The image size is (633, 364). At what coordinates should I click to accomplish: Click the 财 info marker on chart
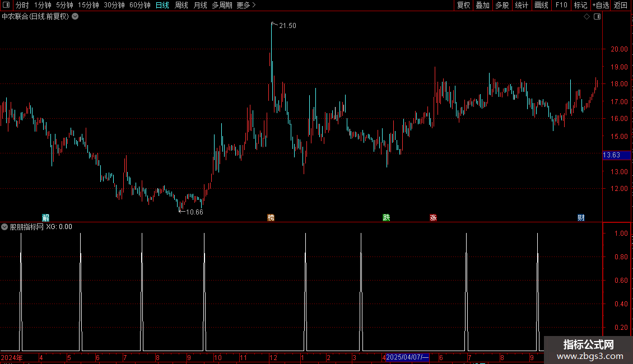click(581, 217)
